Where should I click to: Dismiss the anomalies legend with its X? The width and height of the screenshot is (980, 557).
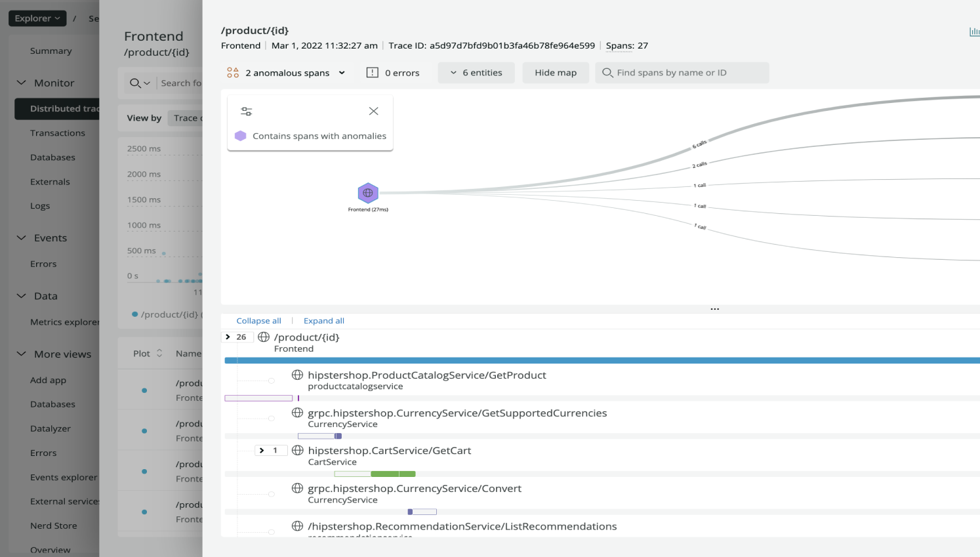pyautogui.click(x=373, y=111)
